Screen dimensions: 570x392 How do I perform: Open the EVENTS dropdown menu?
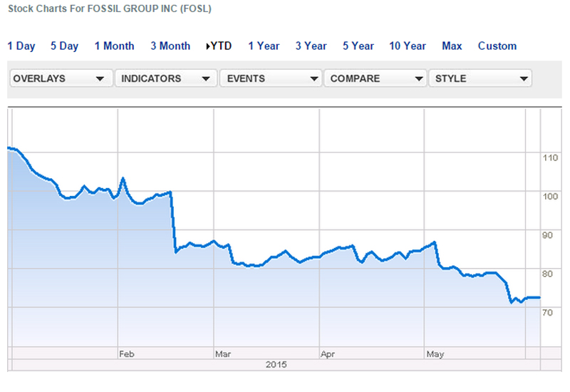coord(271,78)
